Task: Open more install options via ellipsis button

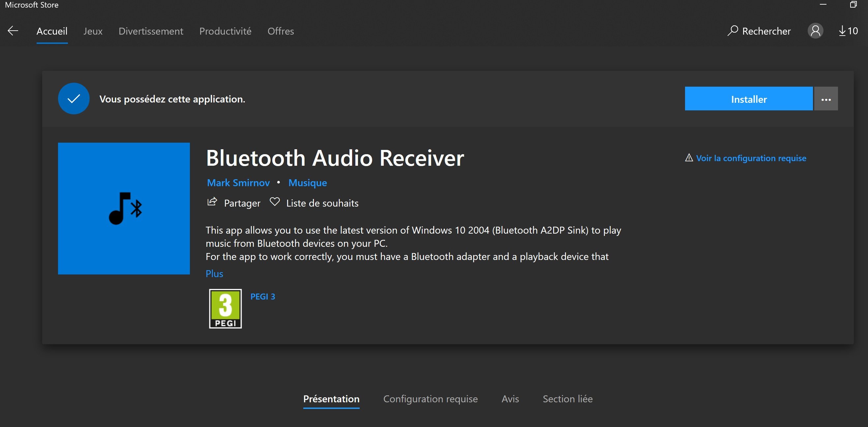Action: point(825,98)
